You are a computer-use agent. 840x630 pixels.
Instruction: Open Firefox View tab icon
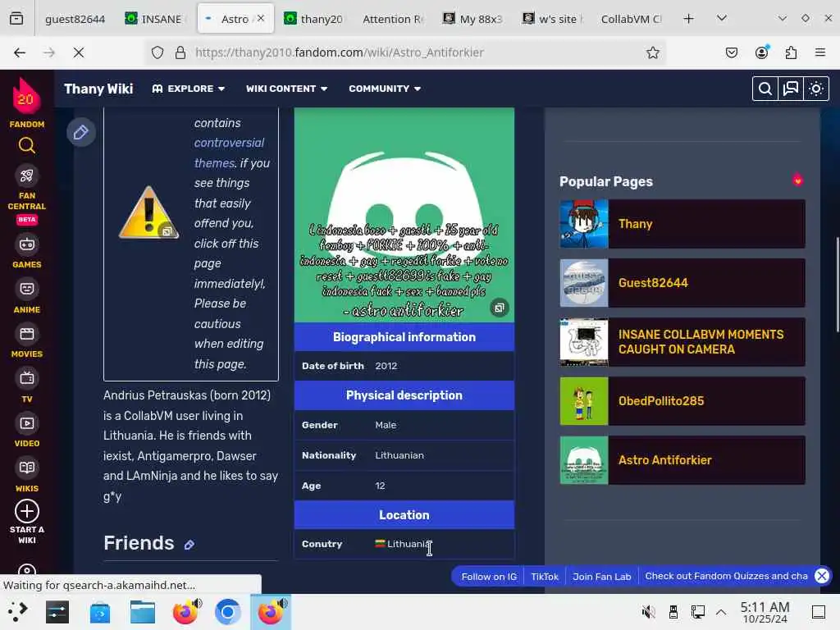16,19
